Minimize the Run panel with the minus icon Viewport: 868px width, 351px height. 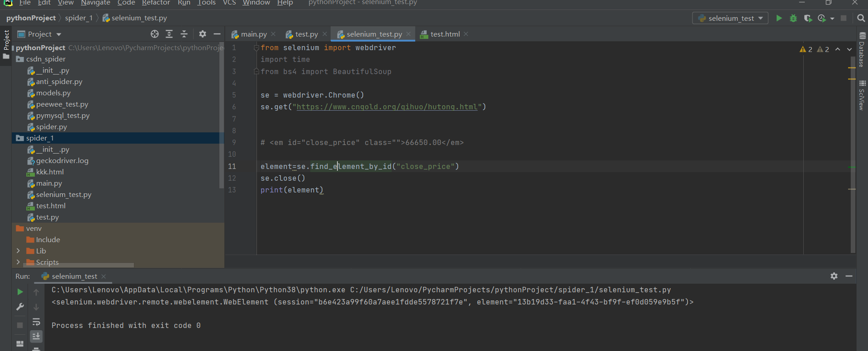click(849, 276)
